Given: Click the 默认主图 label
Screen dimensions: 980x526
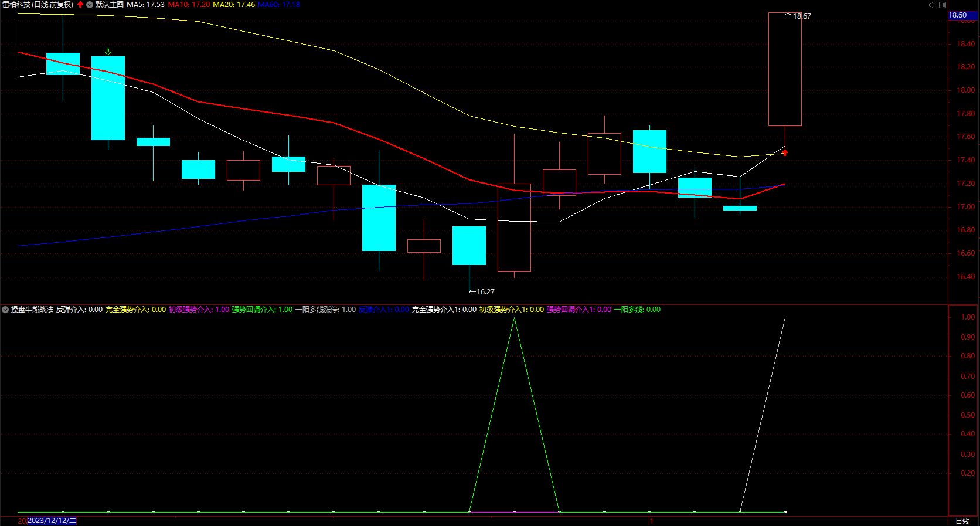Looking at the screenshot, I should tap(110, 5).
